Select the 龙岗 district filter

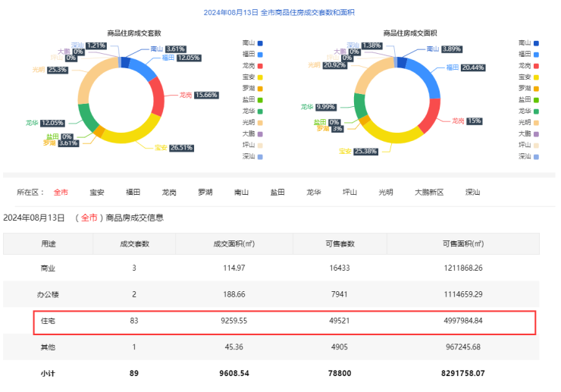(169, 193)
